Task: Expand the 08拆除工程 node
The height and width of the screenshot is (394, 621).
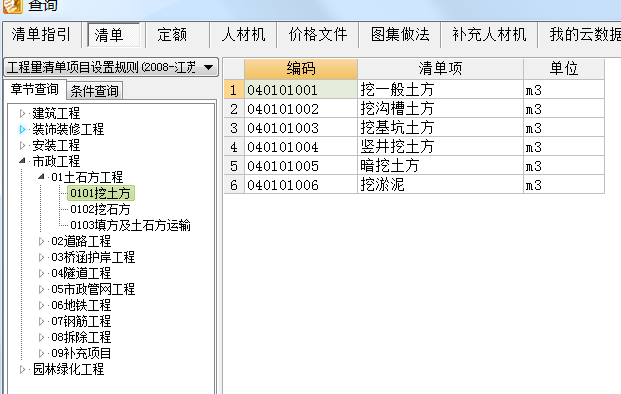Action: pos(41,337)
